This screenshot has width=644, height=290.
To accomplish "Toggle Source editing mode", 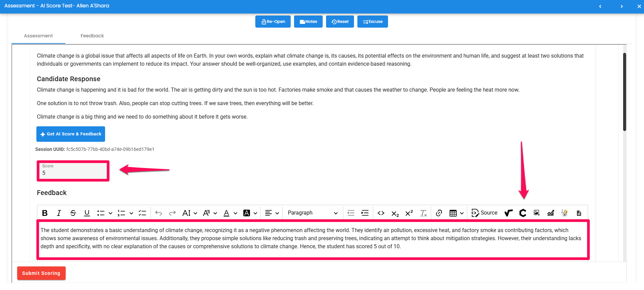I will tap(484, 213).
